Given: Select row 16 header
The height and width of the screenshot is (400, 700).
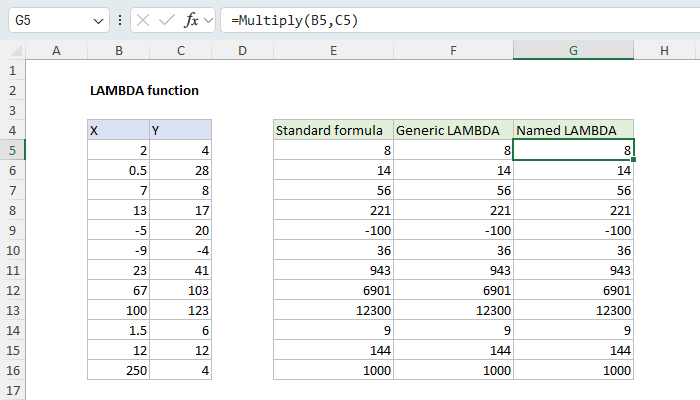Looking at the screenshot, I should pyautogui.click(x=12, y=371).
